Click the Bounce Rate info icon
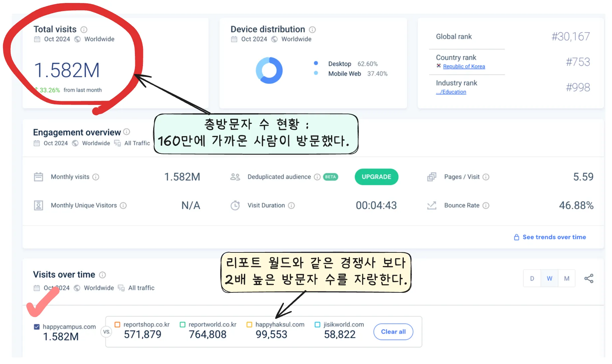This screenshot has height=364, width=612. (x=486, y=205)
